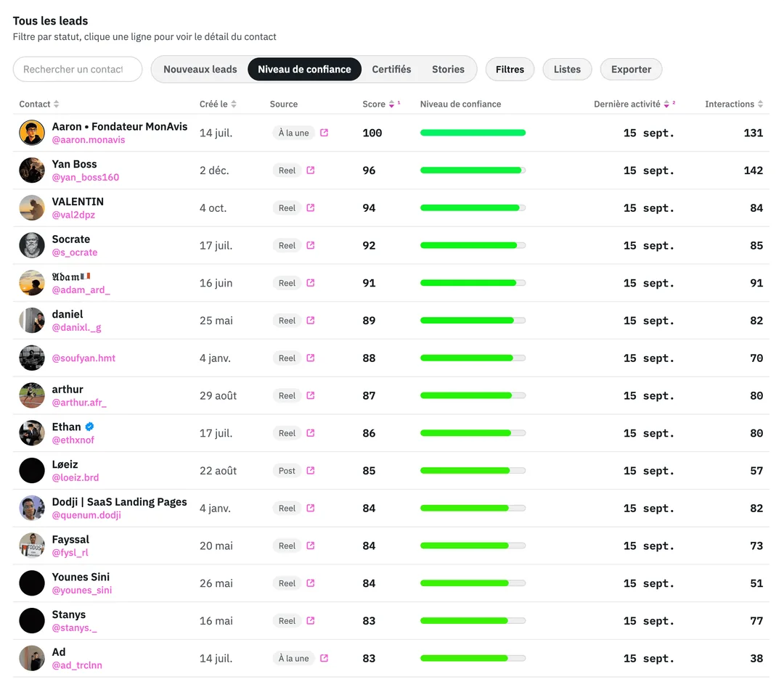Sort by Créé le column arrows
The height and width of the screenshot is (679, 784).
pyautogui.click(x=234, y=104)
